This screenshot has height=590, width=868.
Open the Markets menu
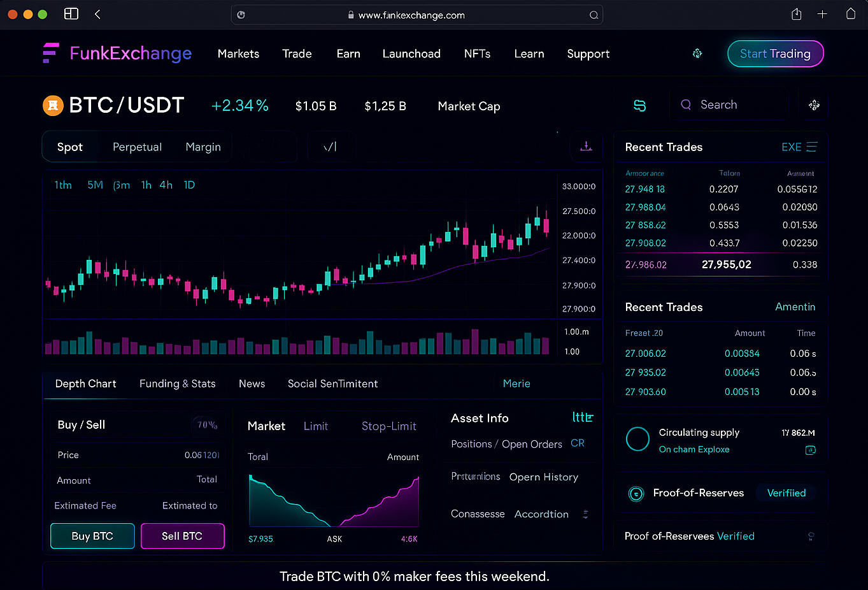(x=238, y=54)
